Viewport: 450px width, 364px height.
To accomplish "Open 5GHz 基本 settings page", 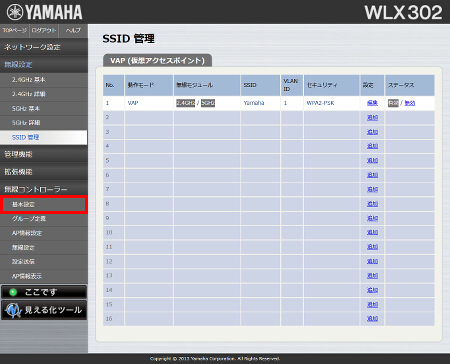I will (44, 108).
